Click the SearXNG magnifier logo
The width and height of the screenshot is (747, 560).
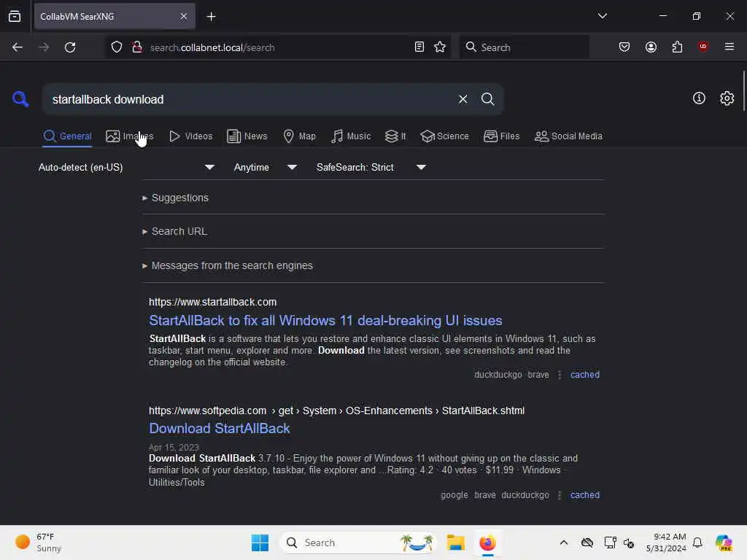(x=20, y=99)
